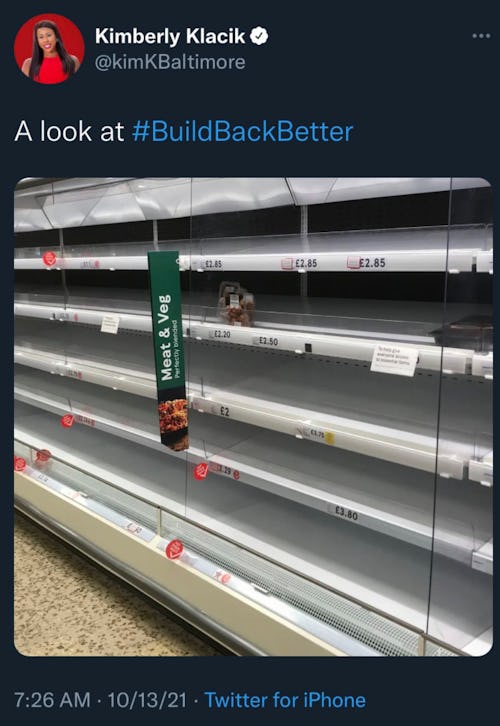500x726 pixels.
Task: Click the £2.50 shelf price label
Action: click(x=267, y=341)
